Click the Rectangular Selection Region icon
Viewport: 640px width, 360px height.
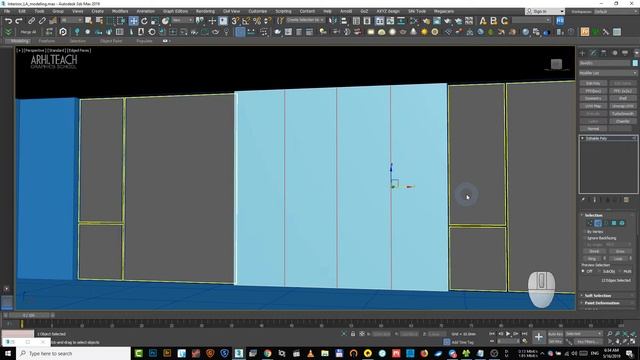[110, 21]
